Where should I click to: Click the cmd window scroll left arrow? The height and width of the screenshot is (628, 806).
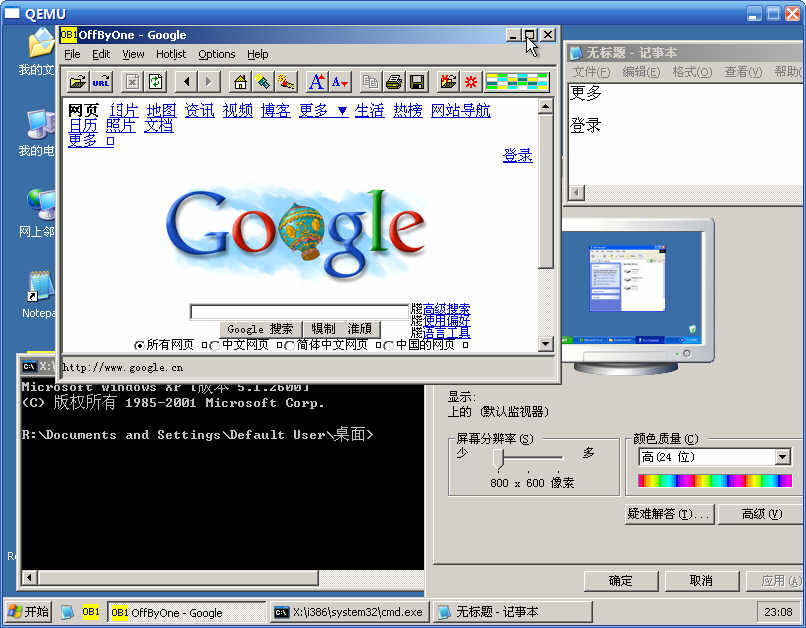tap(29, 578)
